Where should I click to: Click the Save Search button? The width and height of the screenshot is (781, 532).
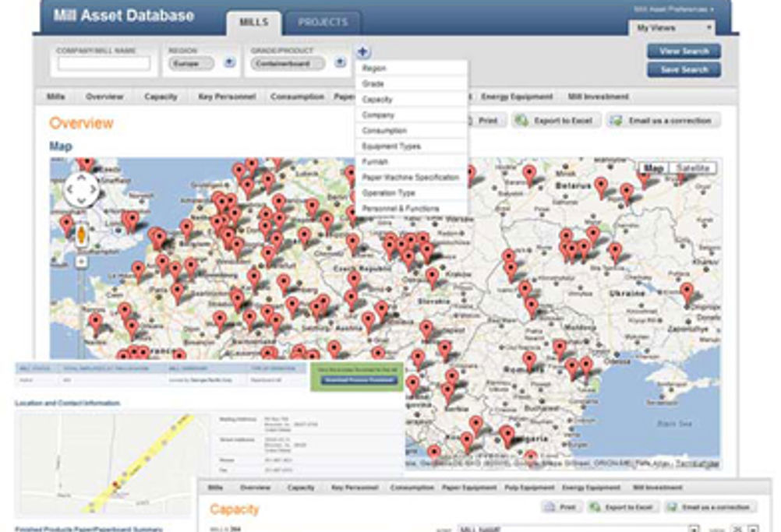point(684,69)
